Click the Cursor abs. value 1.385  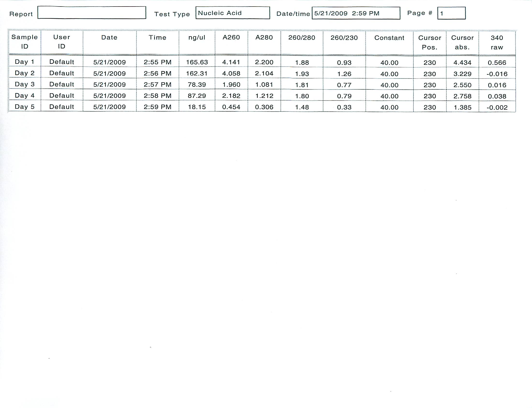point(462,107)
